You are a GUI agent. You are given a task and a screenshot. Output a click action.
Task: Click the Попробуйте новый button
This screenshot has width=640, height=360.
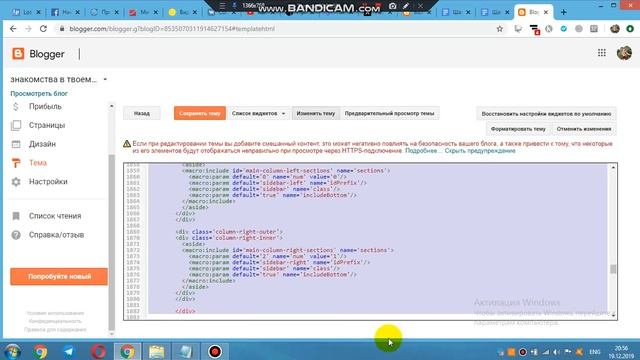point(59,277)
